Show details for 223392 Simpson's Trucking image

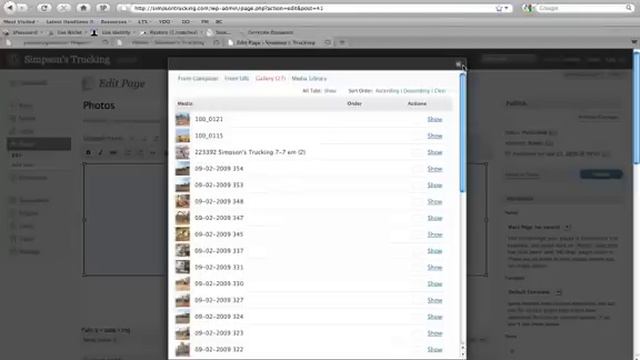(435, 152)
